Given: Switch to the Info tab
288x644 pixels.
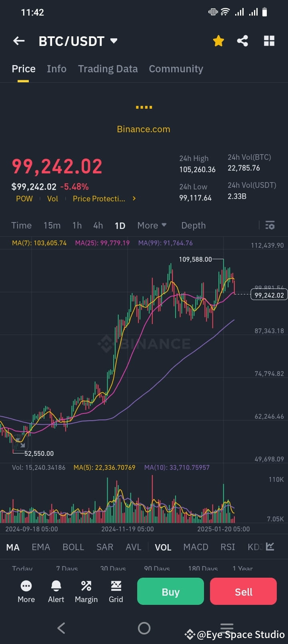Looking at the screenshot, I should (x=56, y=68).
